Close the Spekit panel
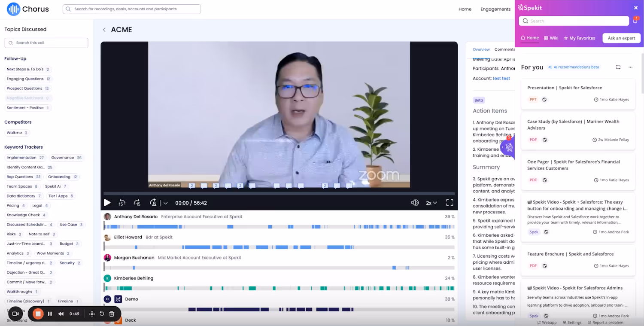The width and height of the screenshot is (644, 326). 636,8
